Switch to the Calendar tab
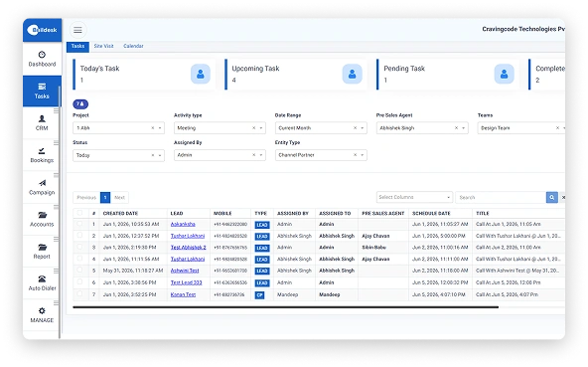Screen dimensions: 588x367 (133, 46)
